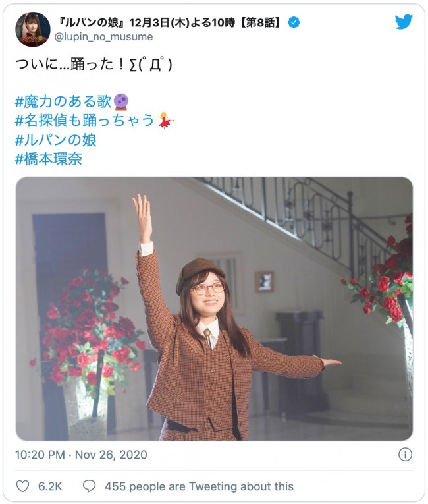Open the @lupin_no_musume handle

pyautogui.click(x=104, y=37)
